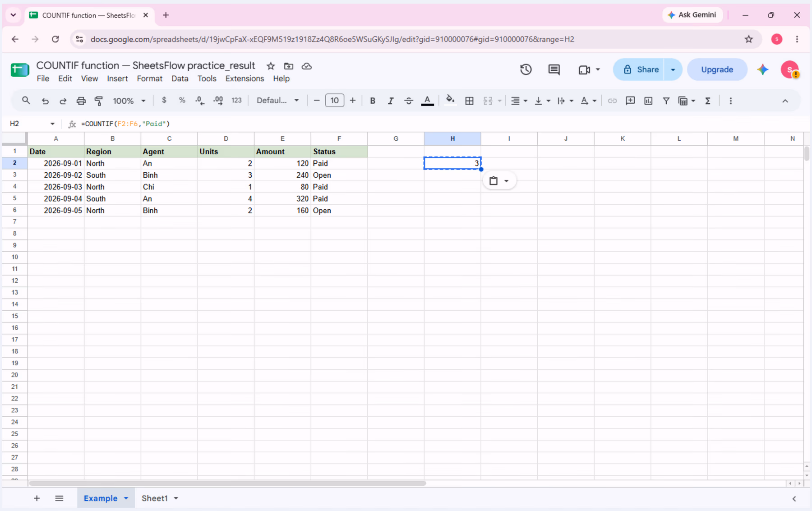Click the search menus magnifier icon
The height and width of the screenshot is (511, 812).
click(x=26, y=101)
